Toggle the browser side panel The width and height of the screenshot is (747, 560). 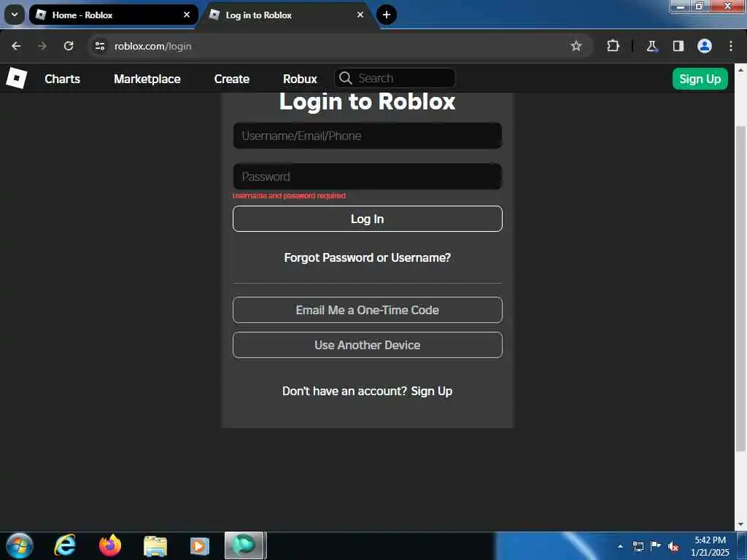click(678, 46)
